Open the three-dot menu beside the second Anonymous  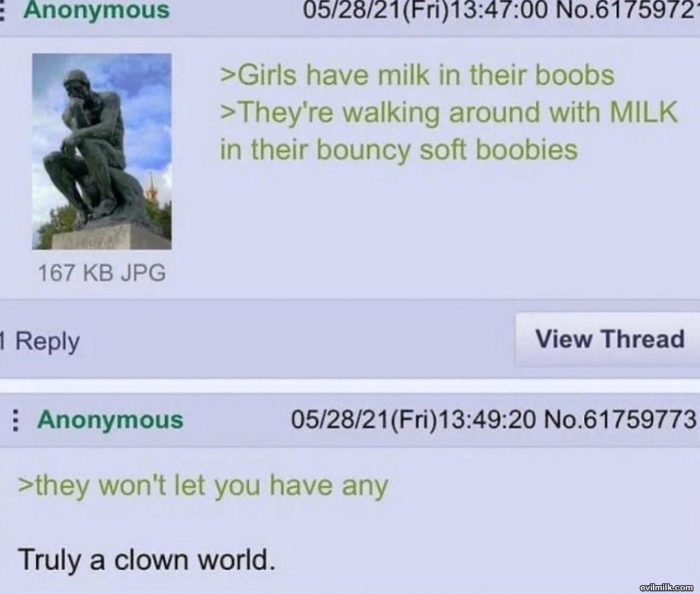tap(15, 421)
